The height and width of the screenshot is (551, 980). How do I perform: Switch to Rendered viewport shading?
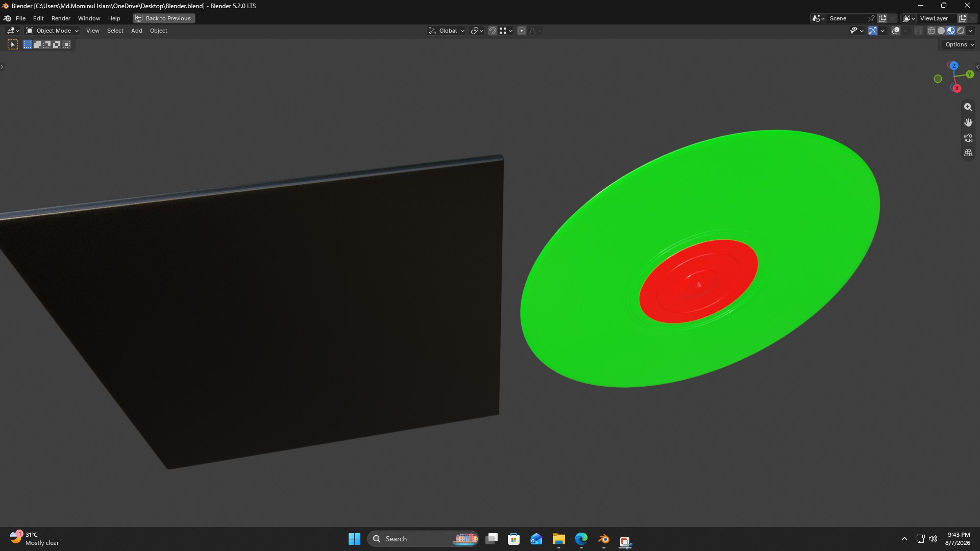(x=961, y=31)
